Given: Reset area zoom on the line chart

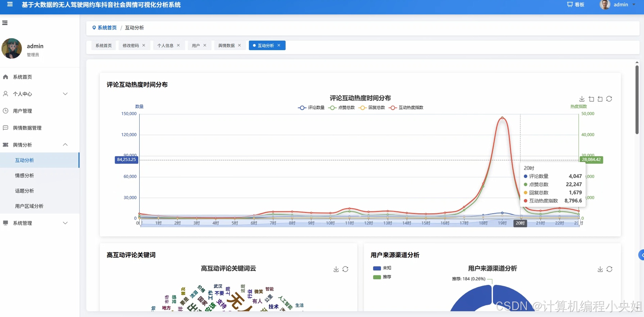Looking at the screenshot, I should point(600,99).
